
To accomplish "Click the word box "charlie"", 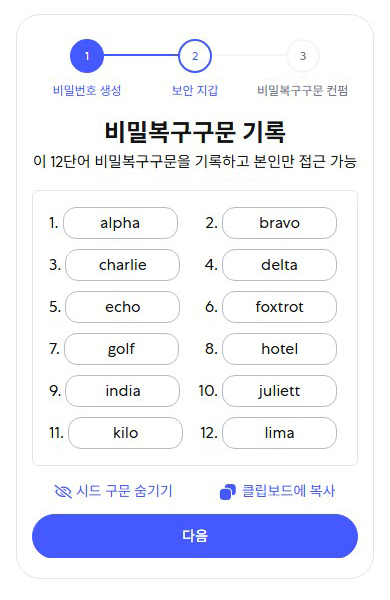I will click(122, 265).
